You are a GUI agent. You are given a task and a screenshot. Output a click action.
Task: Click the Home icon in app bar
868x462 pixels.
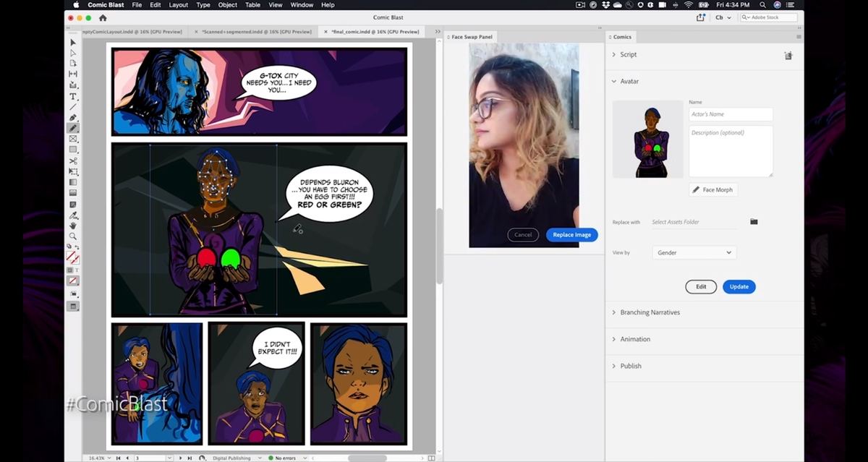pos(103,17)
